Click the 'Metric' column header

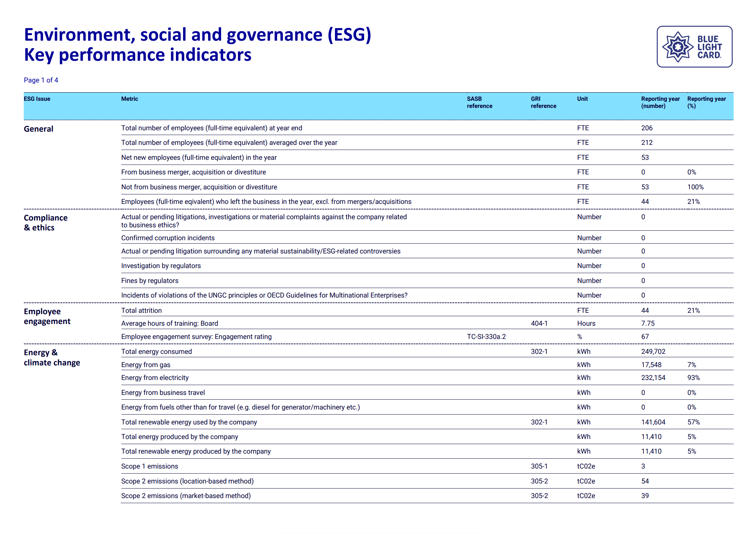130,99
